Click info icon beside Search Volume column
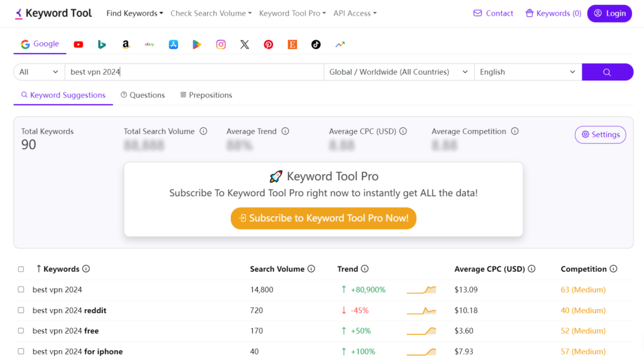644x357 pixels. click(x=311, y=269)
